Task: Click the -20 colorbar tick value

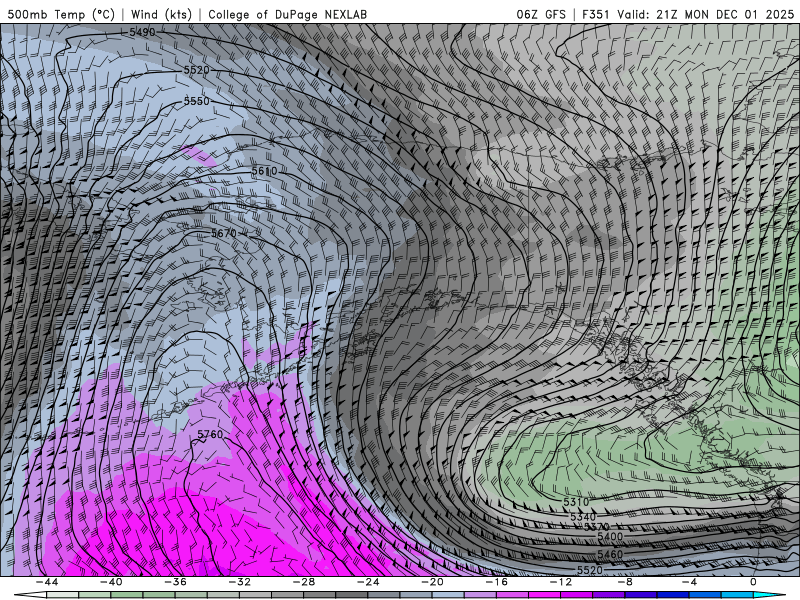Action: pyautogui.click(x=432, y=582)
